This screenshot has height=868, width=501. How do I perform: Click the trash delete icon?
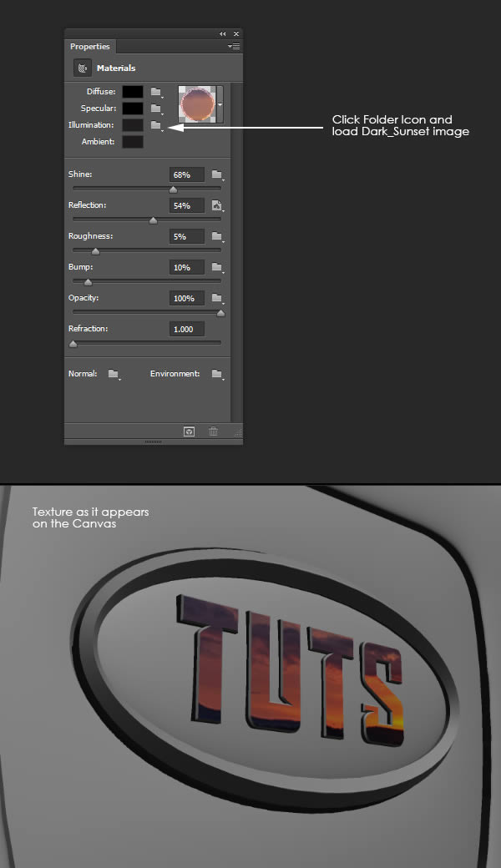[x=213, y=431]
